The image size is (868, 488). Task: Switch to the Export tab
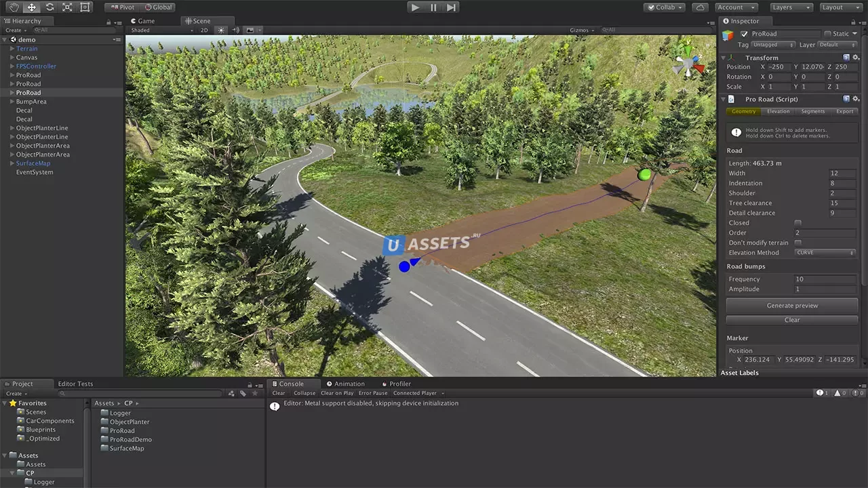coord(844,111)
